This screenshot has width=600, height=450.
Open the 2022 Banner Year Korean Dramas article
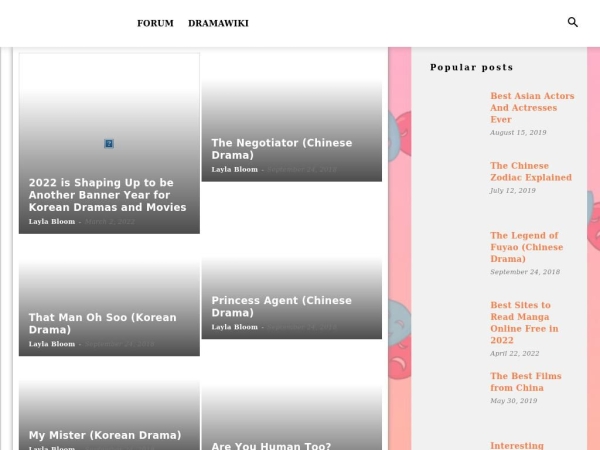coord(108,195)
